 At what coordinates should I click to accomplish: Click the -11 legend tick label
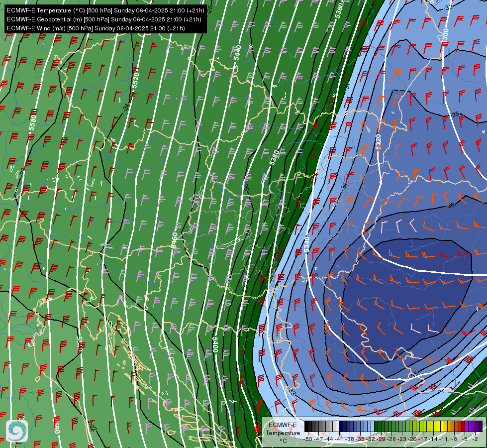pos(443,439)
